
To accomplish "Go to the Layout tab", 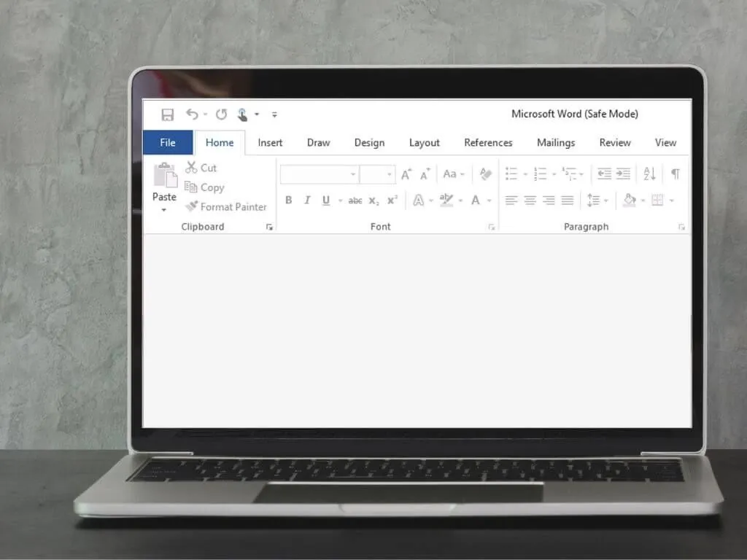I will 424,143.
